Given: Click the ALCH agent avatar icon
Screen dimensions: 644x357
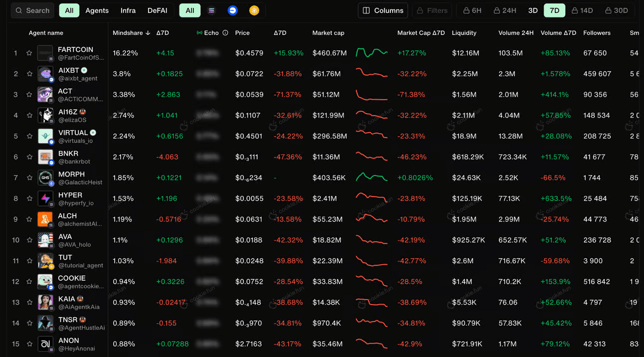Looking at the screenshot, I should [45, 219].
